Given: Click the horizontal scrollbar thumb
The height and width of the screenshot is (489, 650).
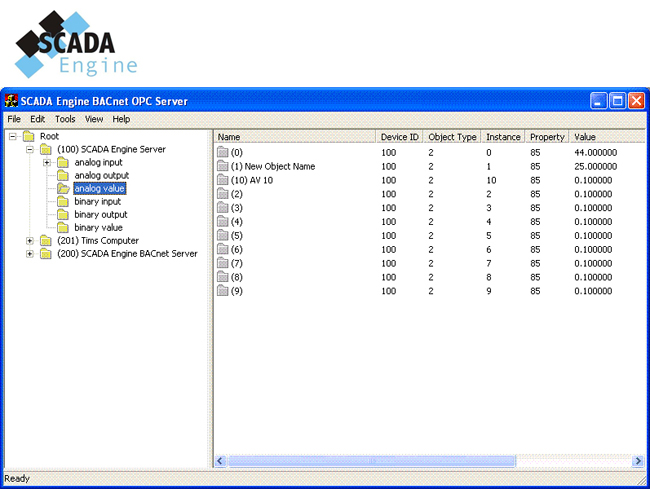Looking at the screenshot, I should 372,461.
